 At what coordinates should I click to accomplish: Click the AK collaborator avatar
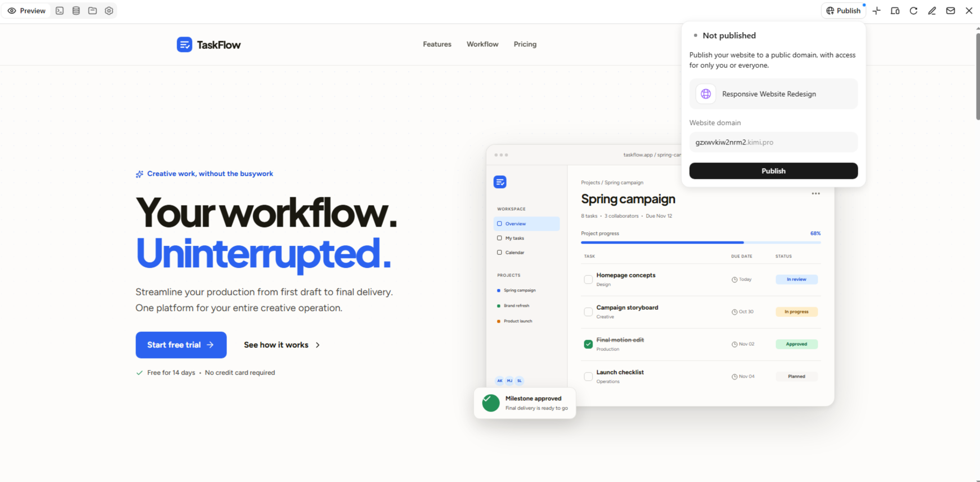pos(499,381)
